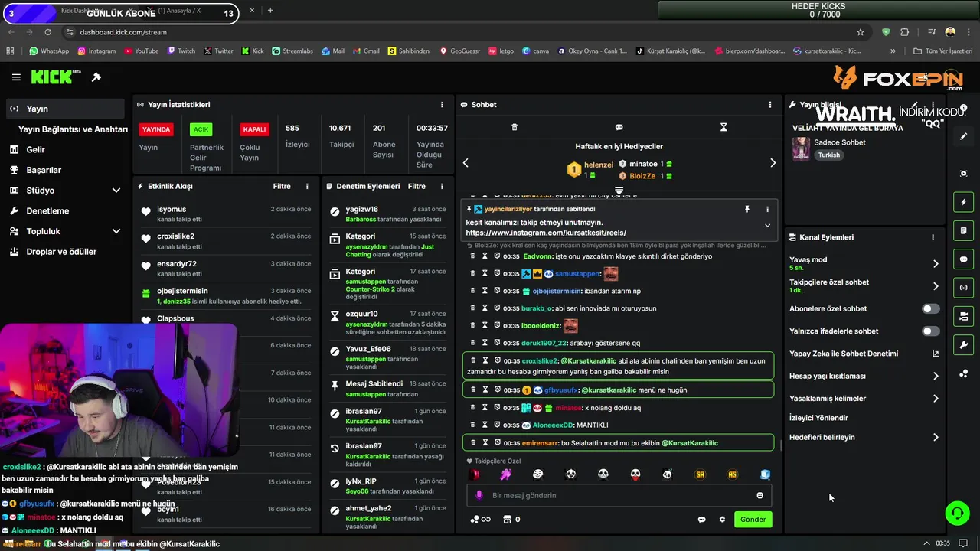The width and height of the screenshot is (980, 551).
Task: Select the SA emote
Action: tap(700, 474)
